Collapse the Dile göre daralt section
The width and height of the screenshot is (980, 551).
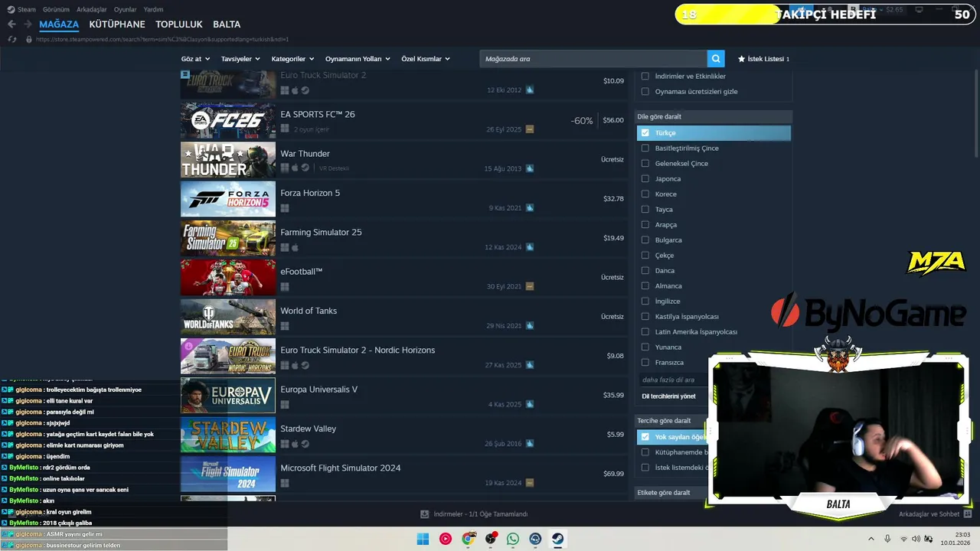(x=713, y=116)
